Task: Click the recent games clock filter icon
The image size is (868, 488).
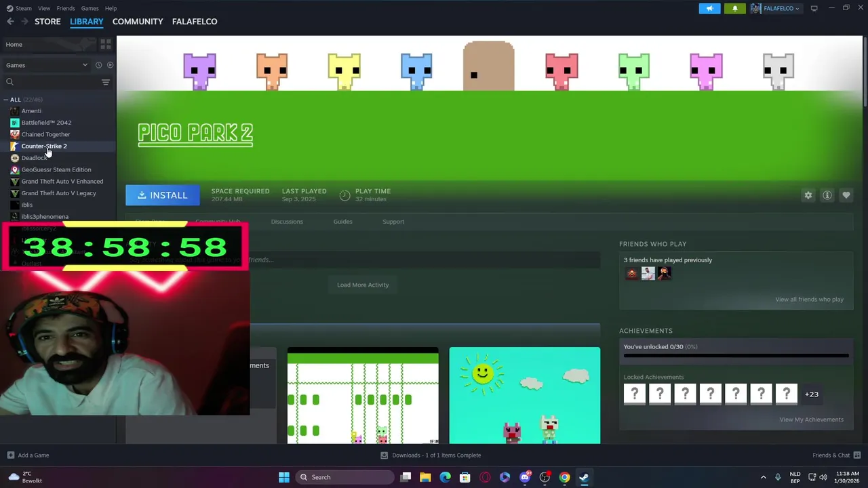Action: point(98,65)
